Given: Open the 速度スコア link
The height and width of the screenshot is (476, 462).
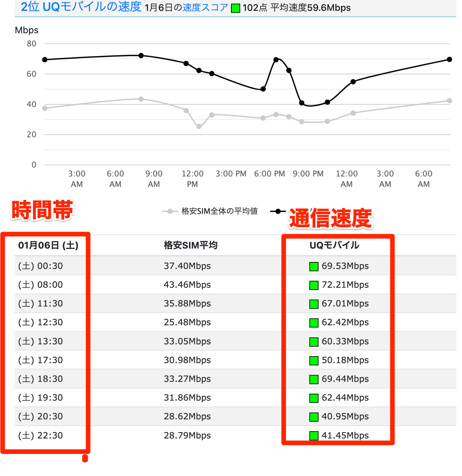Looking at the screenshot, I should (x=205, y=8).
